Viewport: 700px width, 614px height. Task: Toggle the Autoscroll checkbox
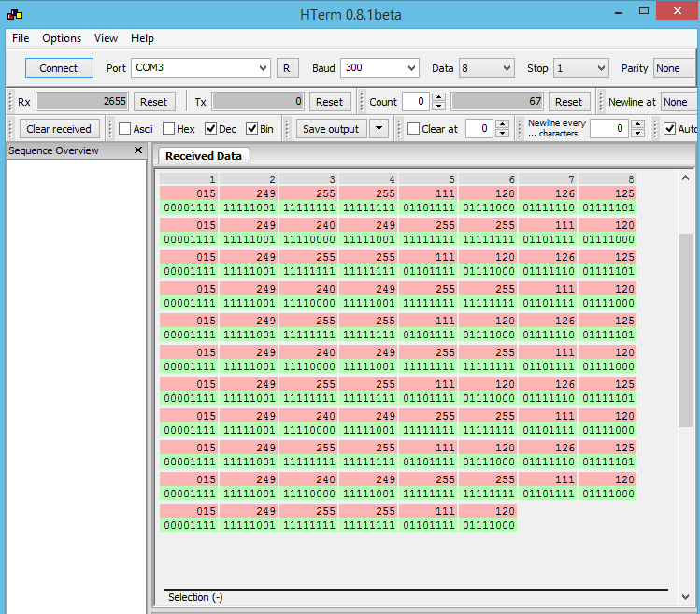click(670, 129)
